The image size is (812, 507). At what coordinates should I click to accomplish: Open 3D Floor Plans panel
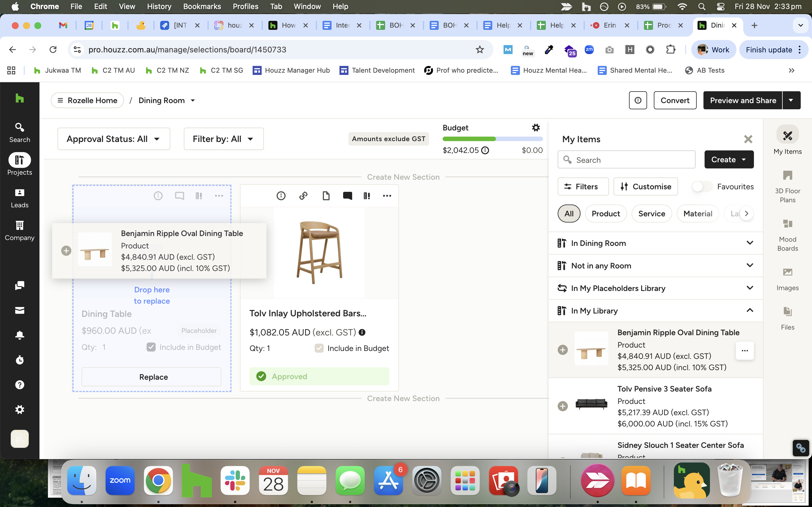[787, 187]
